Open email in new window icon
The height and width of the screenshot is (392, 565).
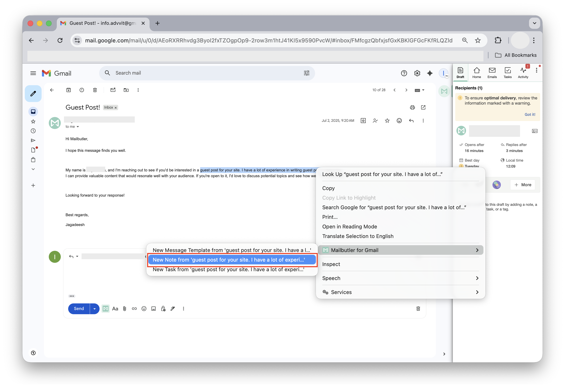click(x=423, y=107)
